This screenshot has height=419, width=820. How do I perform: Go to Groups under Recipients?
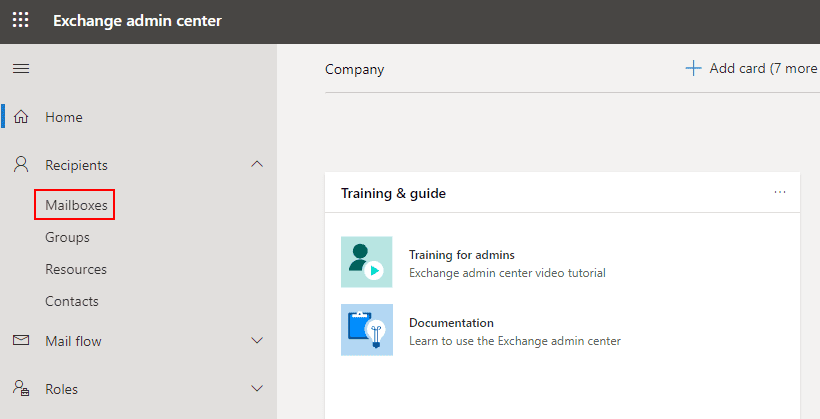(x=67, y=237)
